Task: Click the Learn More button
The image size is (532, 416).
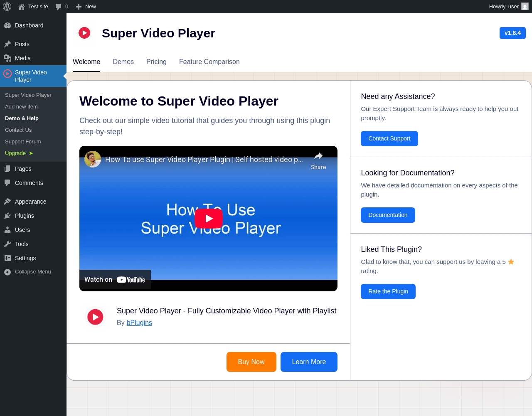Action: pos(309,362)
